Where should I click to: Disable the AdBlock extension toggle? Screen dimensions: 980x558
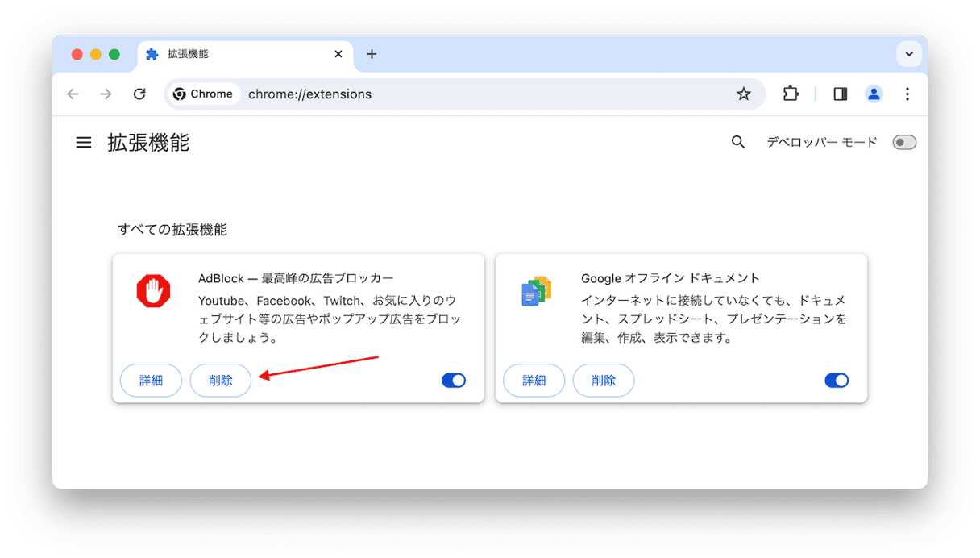[x=454, y=381]
